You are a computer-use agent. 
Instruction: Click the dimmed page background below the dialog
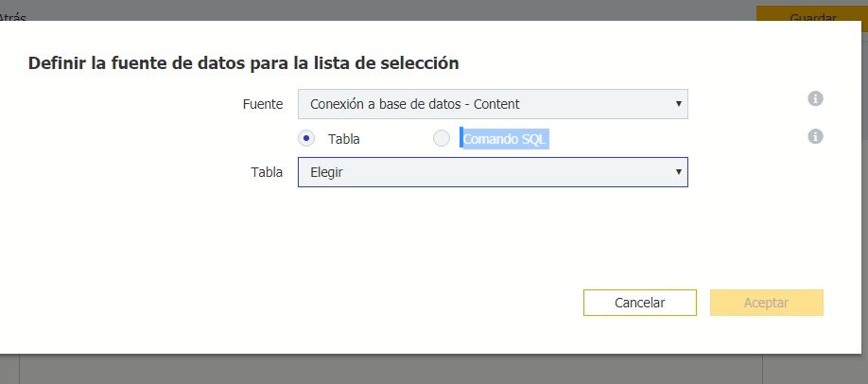pyautogui.click(x=378, y=371)
